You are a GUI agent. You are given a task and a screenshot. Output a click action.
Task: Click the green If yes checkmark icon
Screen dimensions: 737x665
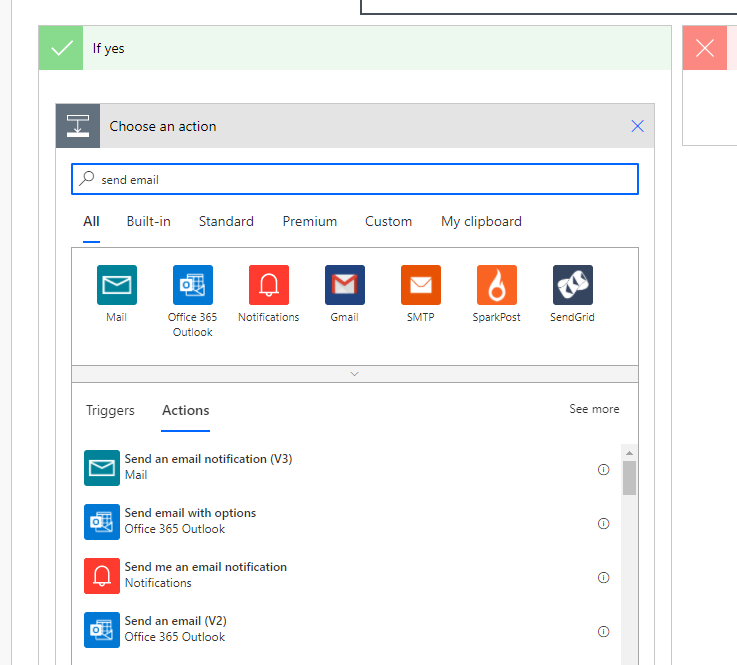pyautogui.click(x=61, y=48)
